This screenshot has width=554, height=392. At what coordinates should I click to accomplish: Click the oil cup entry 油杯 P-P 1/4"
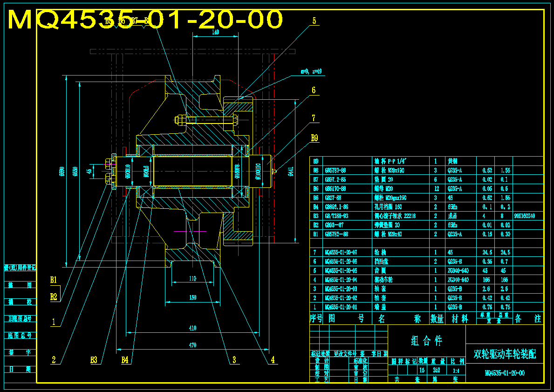(x=390, y=161)
